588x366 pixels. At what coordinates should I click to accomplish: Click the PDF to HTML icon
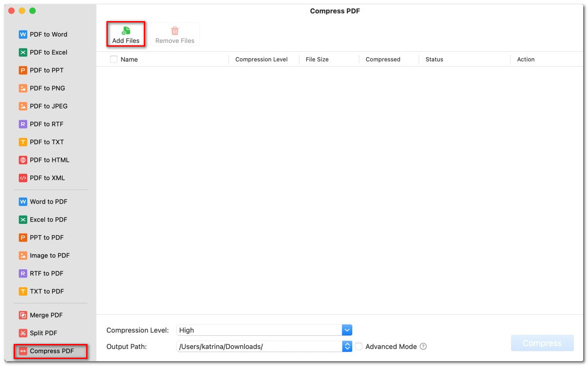[23, 160]
